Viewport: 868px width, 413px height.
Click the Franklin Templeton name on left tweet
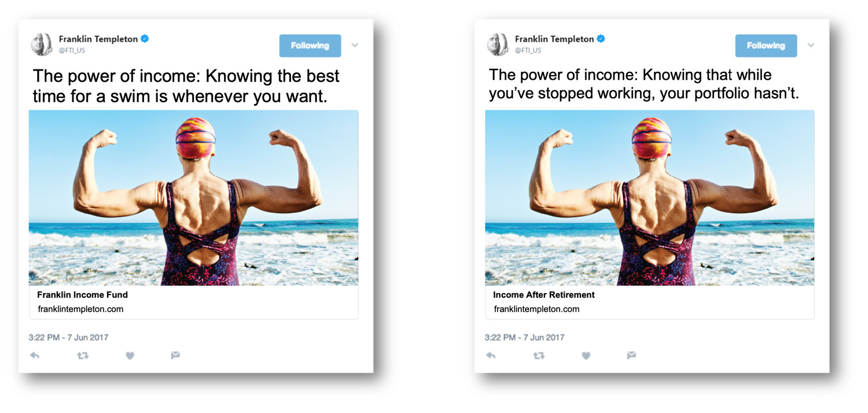point(98,39)
